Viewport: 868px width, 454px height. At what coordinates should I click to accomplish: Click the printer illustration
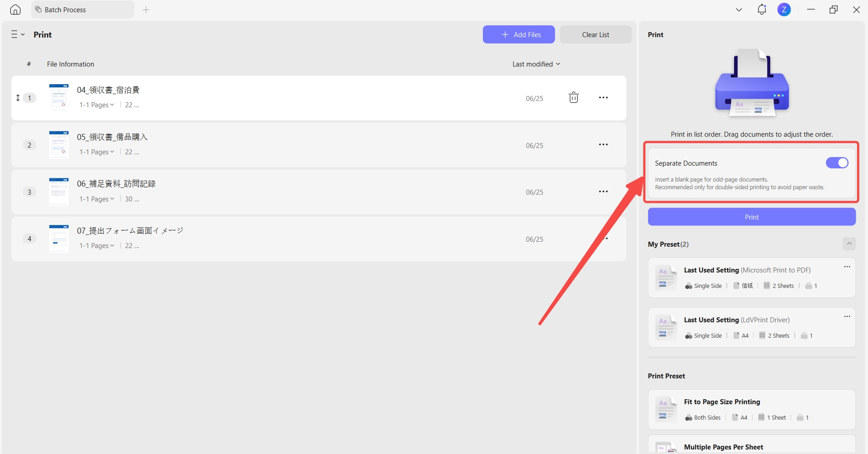tap(752, 82)
